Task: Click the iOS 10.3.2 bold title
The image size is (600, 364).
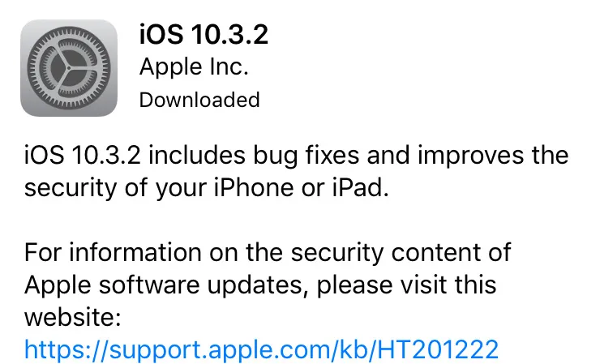Action: click(x=204, y=34)
